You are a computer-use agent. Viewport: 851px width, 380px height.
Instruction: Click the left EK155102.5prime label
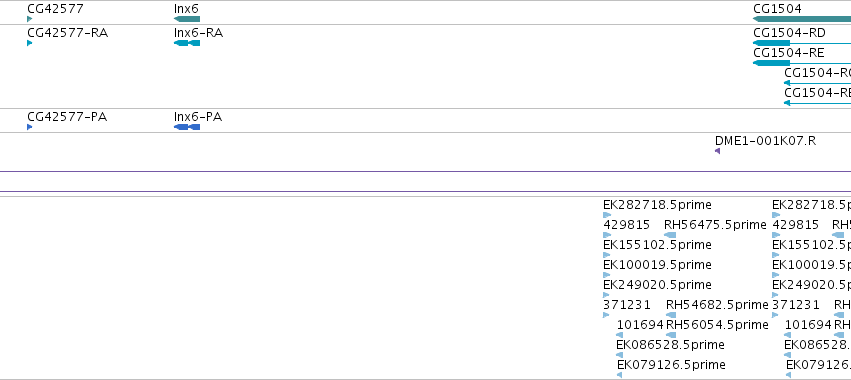coord(657,245)
